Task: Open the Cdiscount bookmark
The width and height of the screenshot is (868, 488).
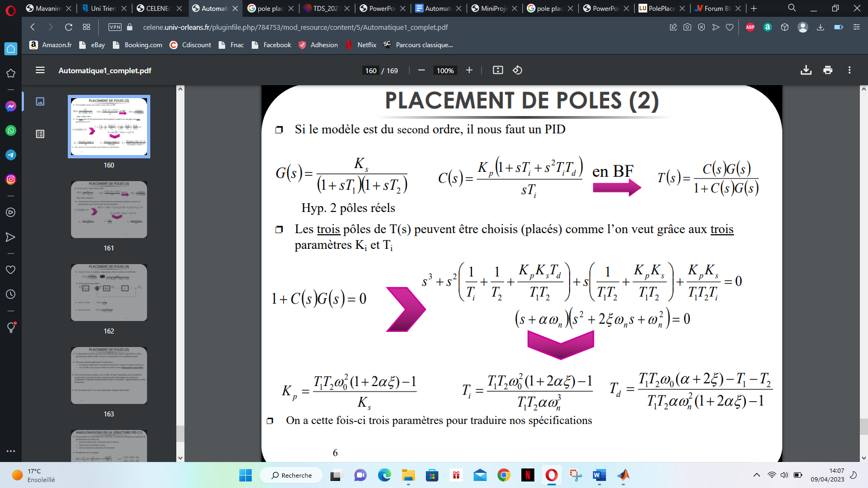Action: tap(190, 45)
